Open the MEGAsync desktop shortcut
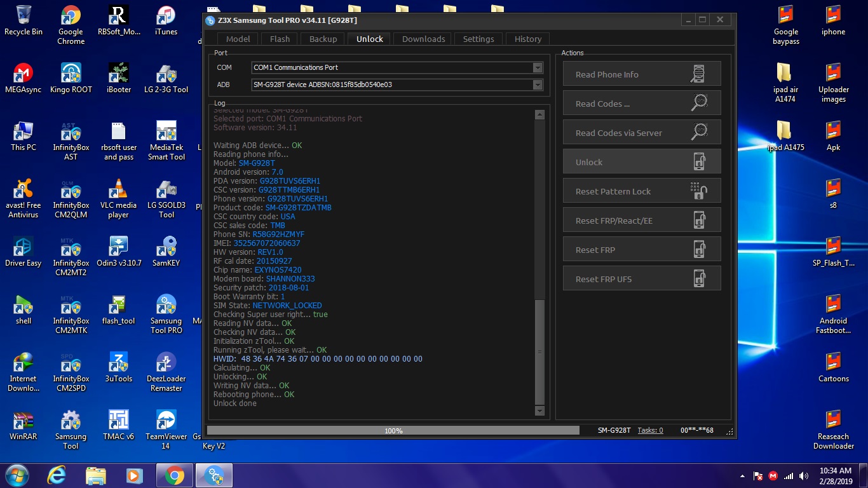The image size is (868, 488). coord(24,78)
